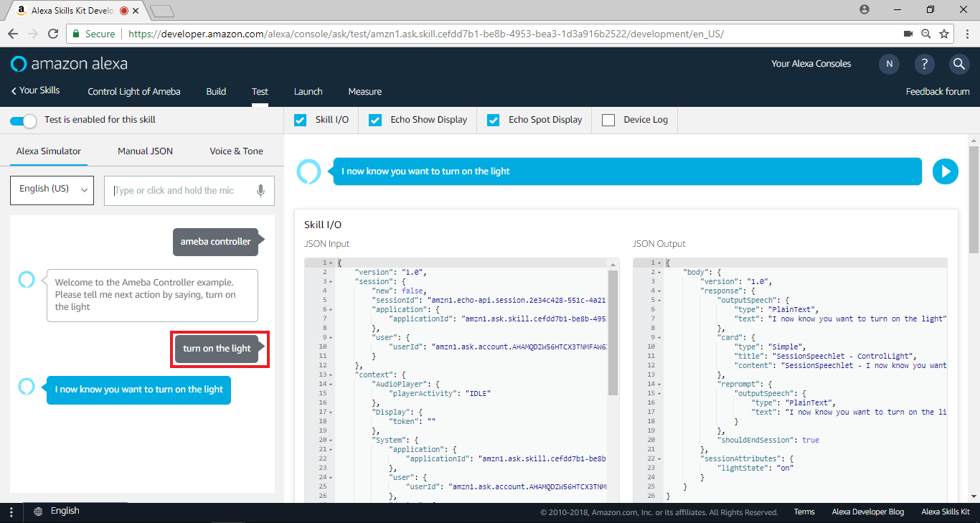Open the Launch tab
The height and width of the screenshot is (523, 980).
[308, 92]
